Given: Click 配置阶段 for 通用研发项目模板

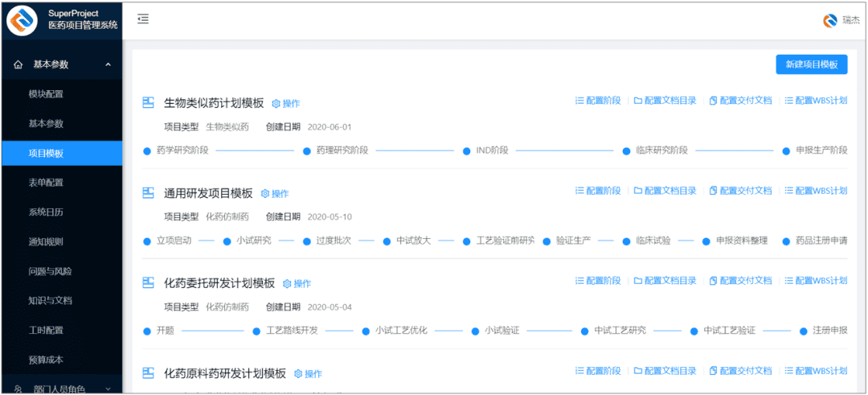Looking at the screenshot, I should coord(599,191).
